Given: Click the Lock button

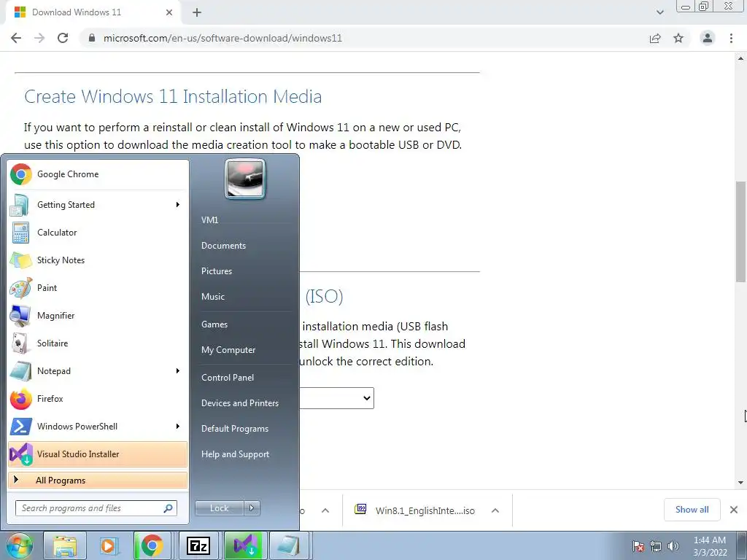Looking at the screenshot, I should 220,508.
